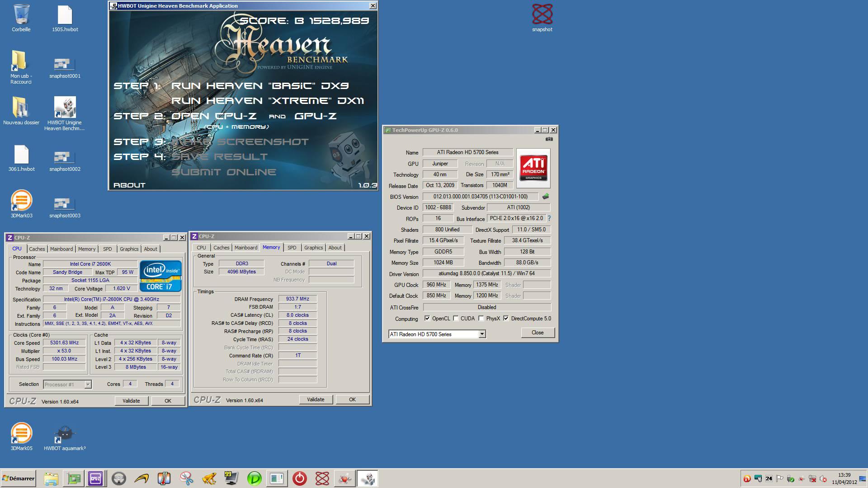Click the GPU-Z screenshot camera icon

click(549, 139)
